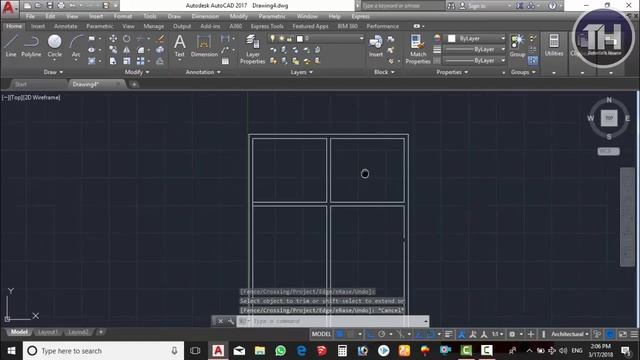Screen dimensions: 640x360
Task: Expand the Properties panel
Action: 452,72
